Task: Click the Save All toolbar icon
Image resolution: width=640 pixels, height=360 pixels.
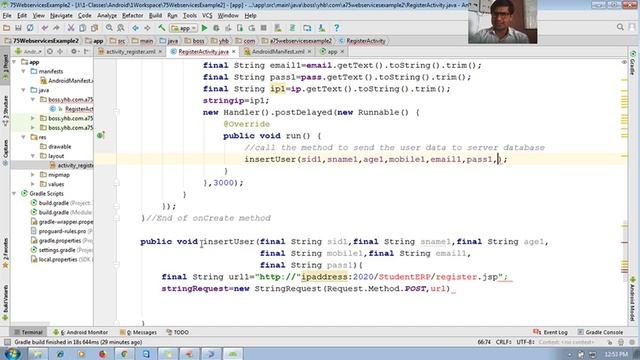Action: pos(18,28)
